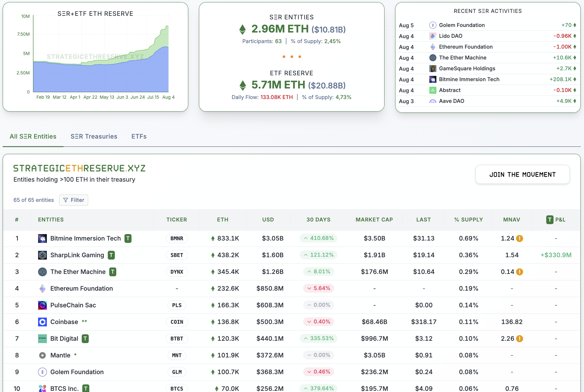Viewport: 584px width, 392px height.
Task: Click the Coinbase logo icon
Action: (x=42, y=322)
